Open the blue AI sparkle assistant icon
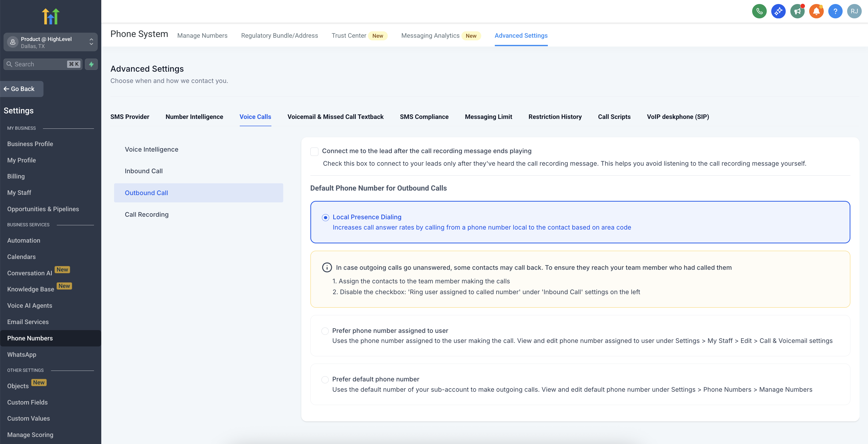 (778, 12)
